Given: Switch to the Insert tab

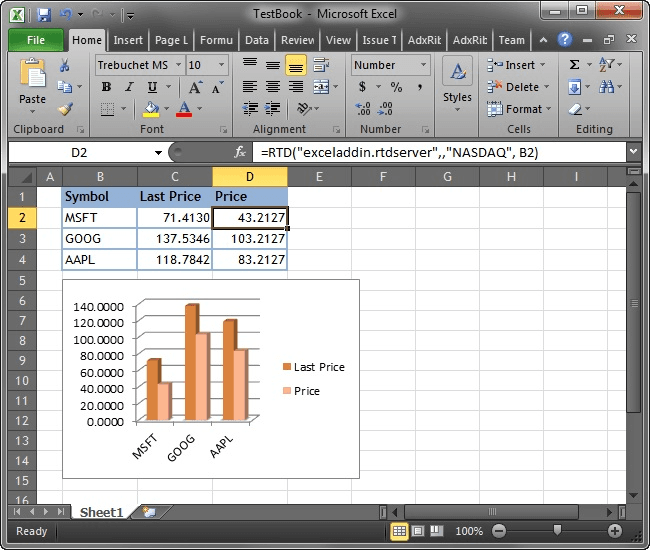Looking at the screenshot, I should coord(128,40).
